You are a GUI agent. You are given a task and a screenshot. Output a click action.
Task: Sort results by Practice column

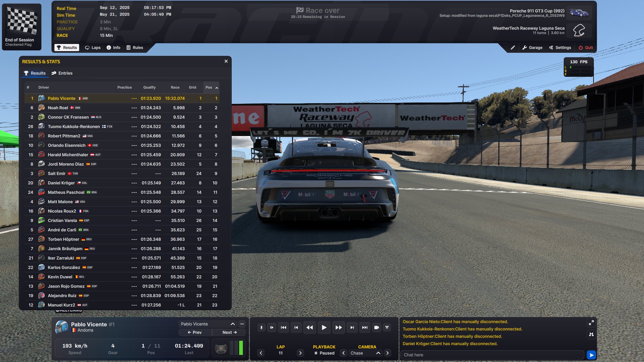click(x=125, y=88)
